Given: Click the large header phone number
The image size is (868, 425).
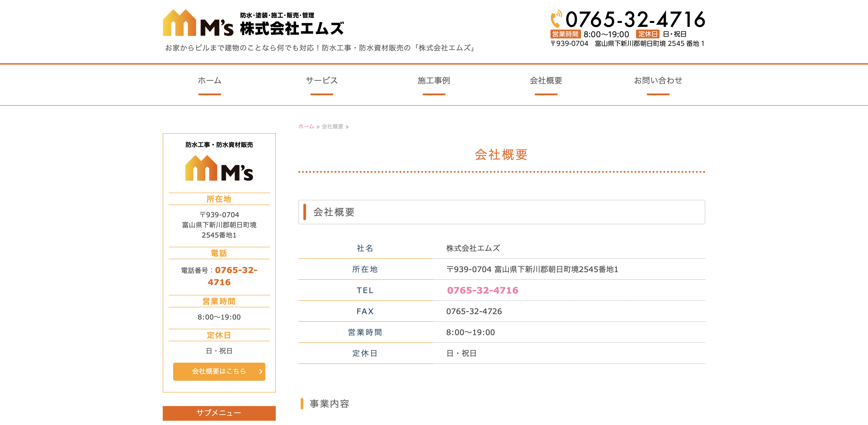Looking at the screenshot, I should pyautogui.click(x=635, y=19).
